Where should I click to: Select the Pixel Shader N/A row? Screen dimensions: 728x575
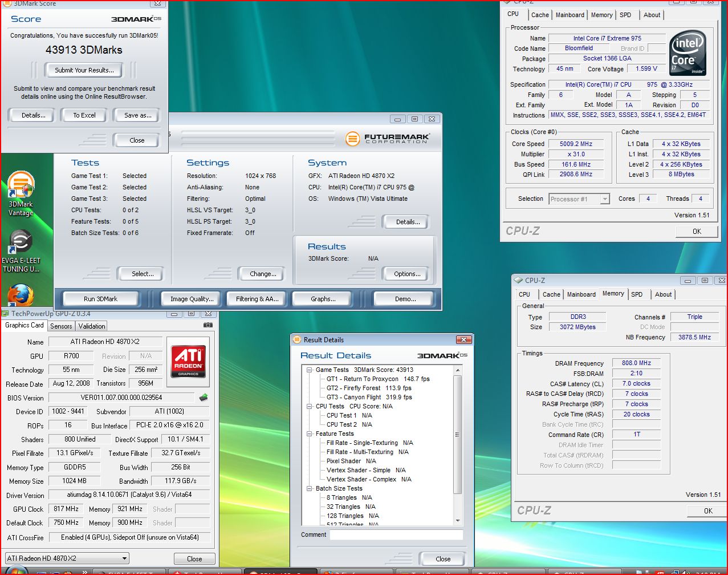[351, 461]
